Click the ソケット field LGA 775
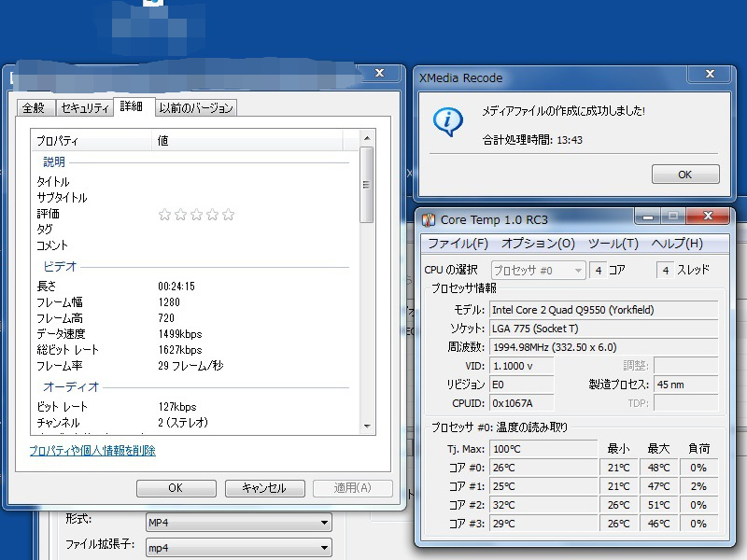 coord(603,329)
